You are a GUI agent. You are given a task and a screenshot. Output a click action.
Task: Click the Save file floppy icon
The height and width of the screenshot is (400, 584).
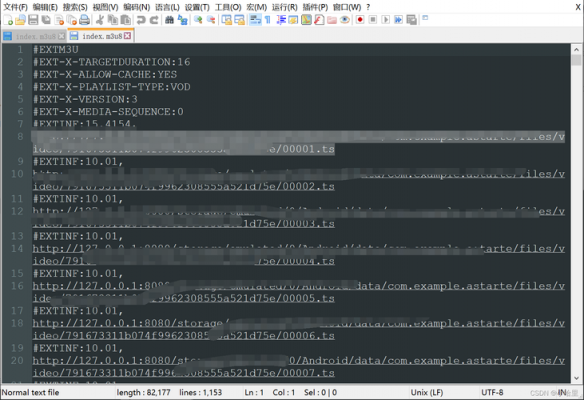pos(33,20)
